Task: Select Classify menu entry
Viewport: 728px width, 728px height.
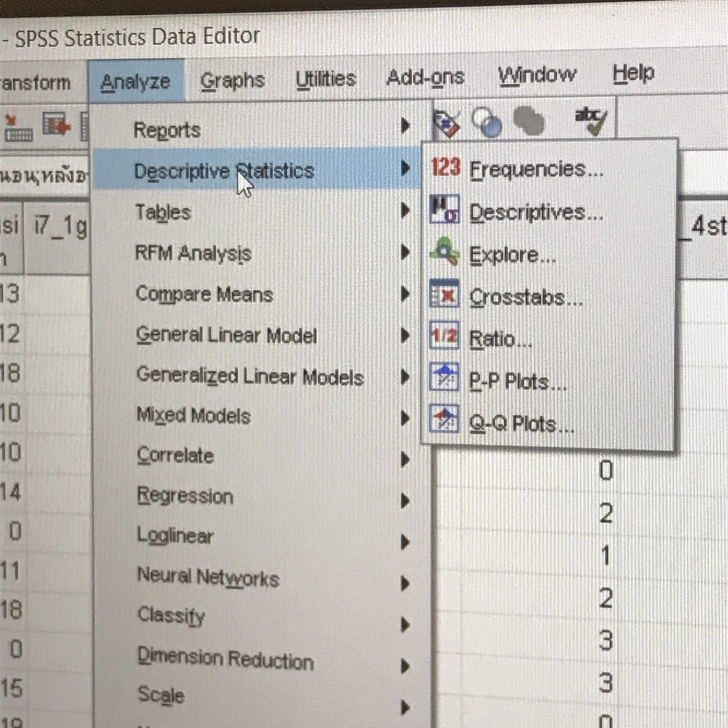Action: click(171, 616)
